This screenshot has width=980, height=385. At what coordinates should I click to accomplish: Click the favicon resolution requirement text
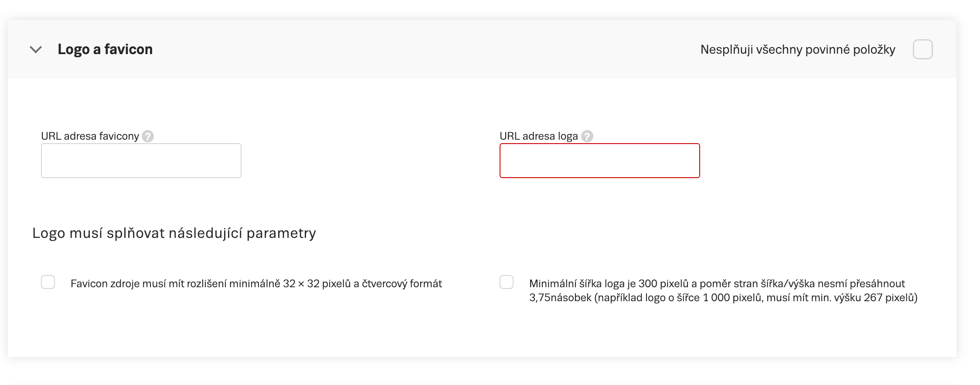click(256, 284)
